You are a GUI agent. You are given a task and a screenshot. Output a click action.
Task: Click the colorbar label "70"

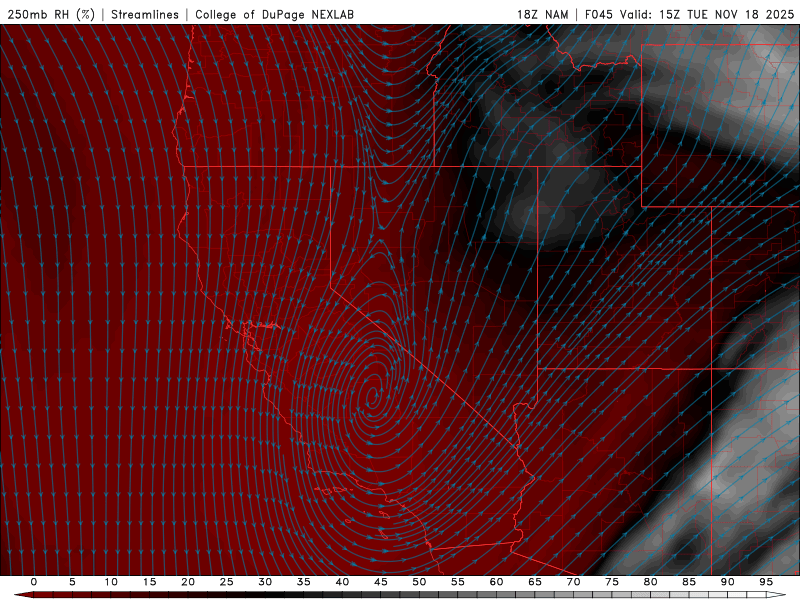tap(573, 582)
